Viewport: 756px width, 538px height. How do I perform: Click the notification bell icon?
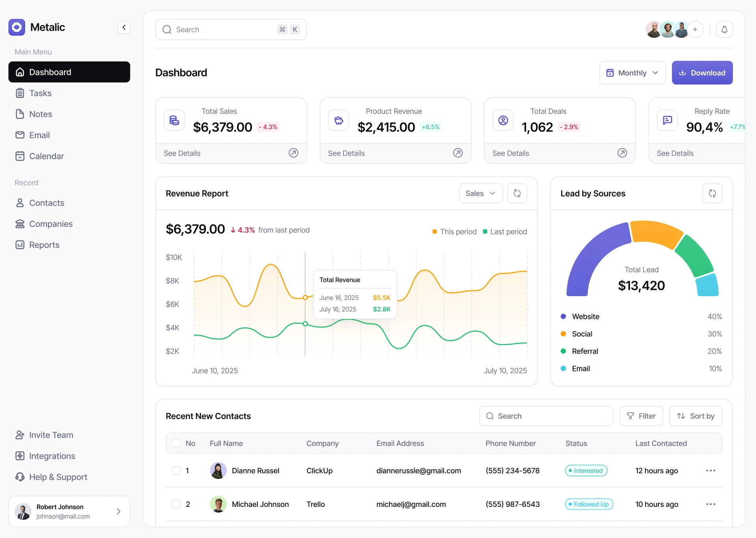[x=725, y=29]
